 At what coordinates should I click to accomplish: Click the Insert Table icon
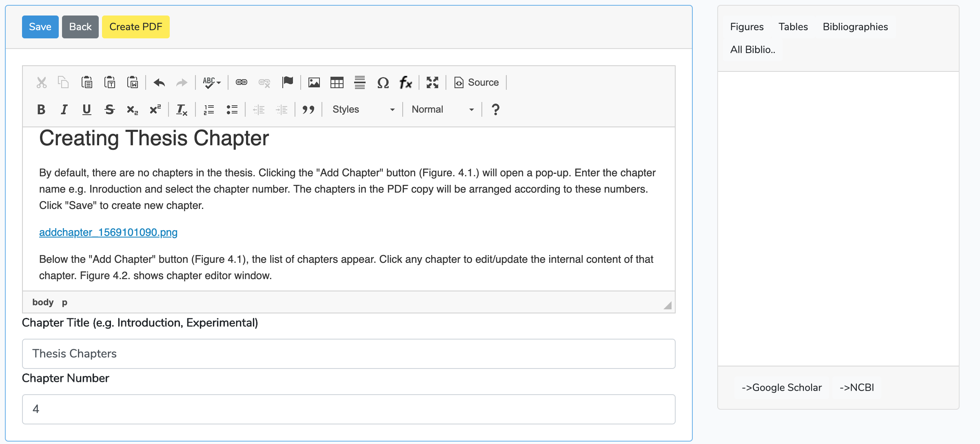tap(337, 82)
